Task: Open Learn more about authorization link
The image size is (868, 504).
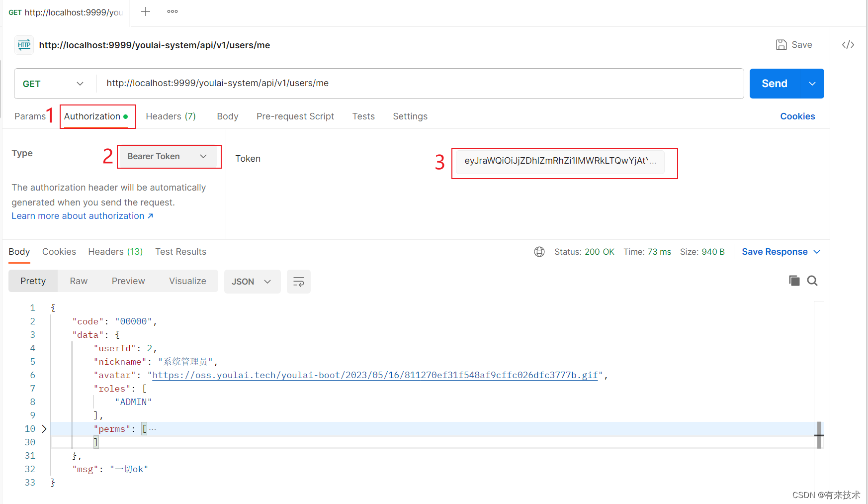Action: tap(83, 216)
